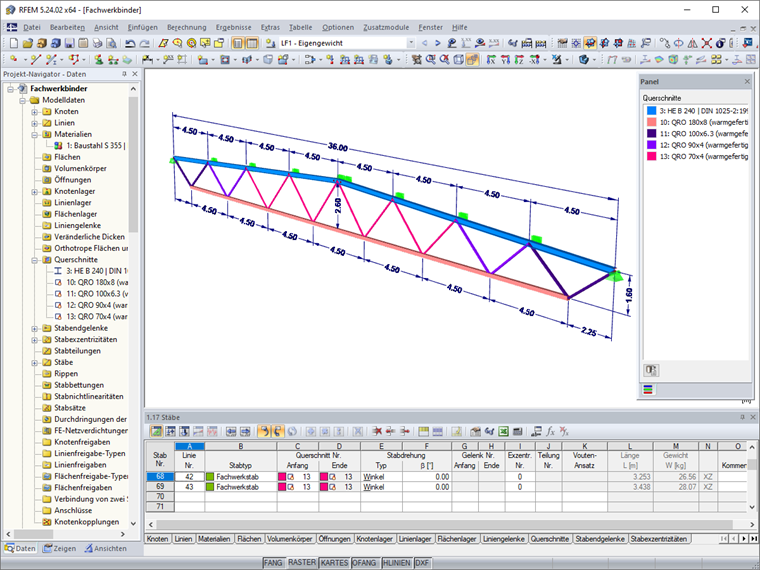This screenshot has width=760, height=570.
Task: Open the Datei menu
Action: [32, 27]
